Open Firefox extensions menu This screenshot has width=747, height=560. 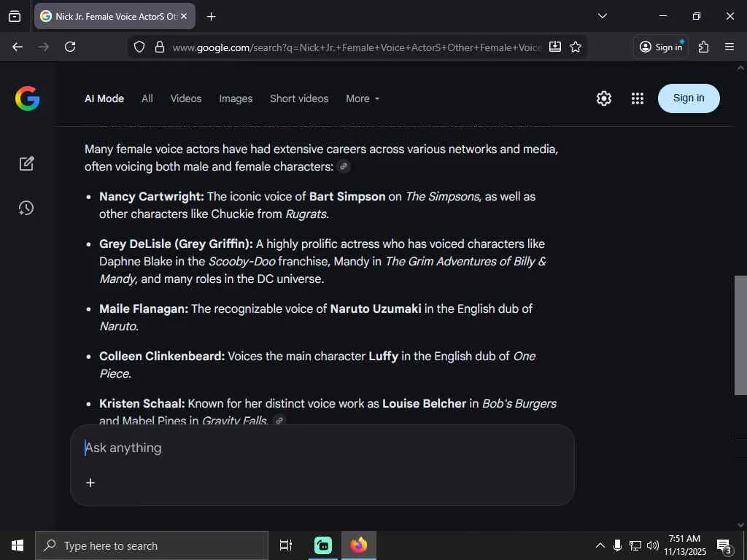click(704, 47)
